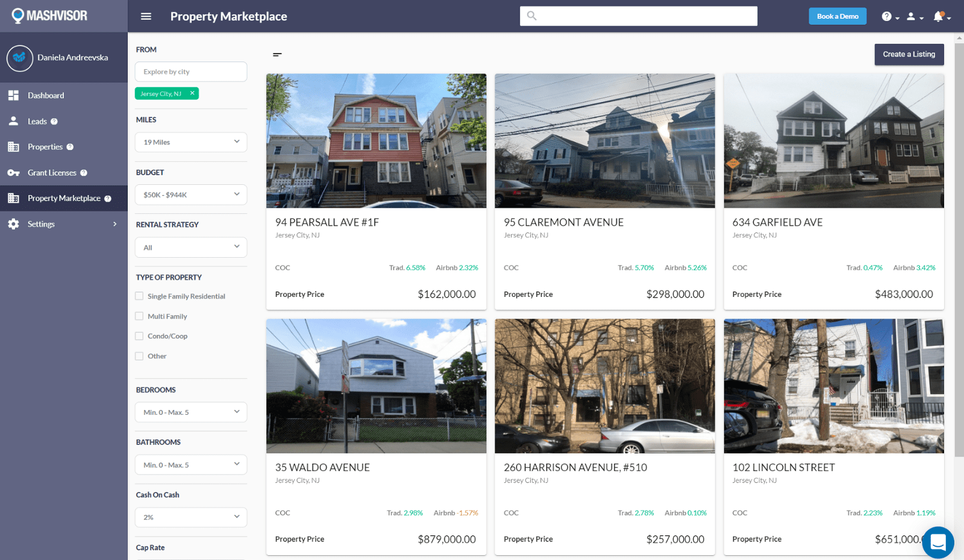Open the help menu icon
The height and width of the screenshot is (560, 964).
(886, 16)
